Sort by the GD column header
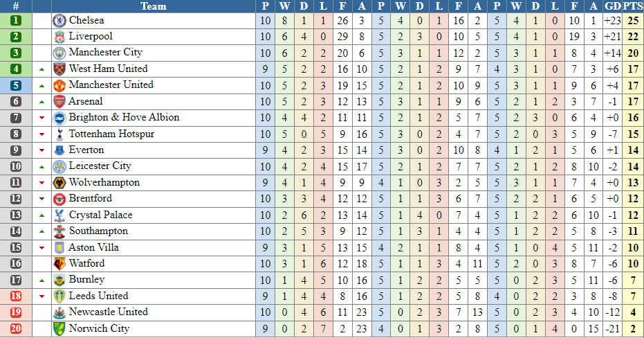Screen dimensions: 644x338 (613, 6)
